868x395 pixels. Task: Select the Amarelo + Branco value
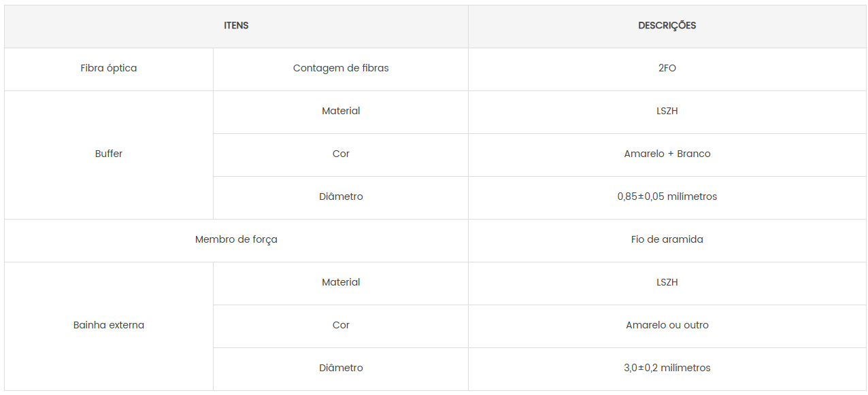click(667, 154)
